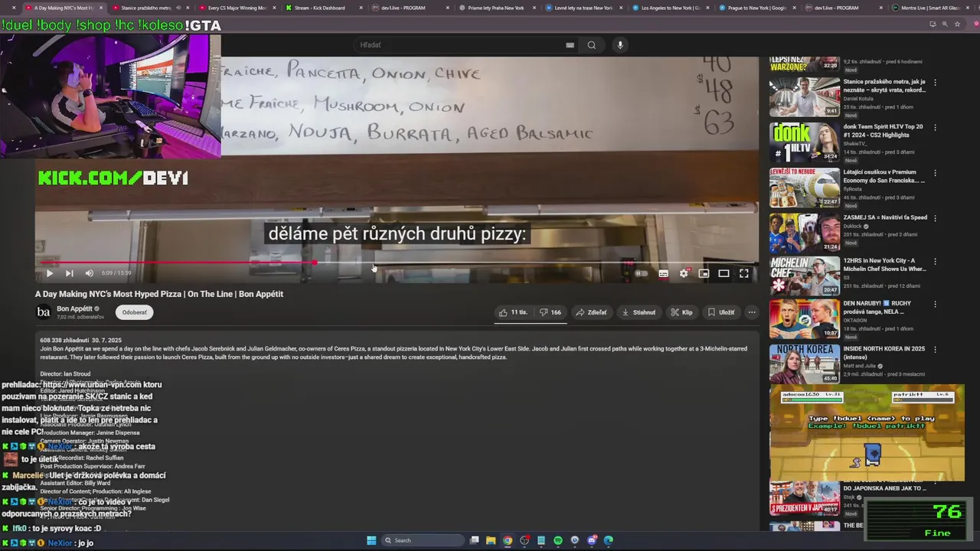
Task: Open donk Team Spirit HLTV Top 20 video
Action: [883, 130]
